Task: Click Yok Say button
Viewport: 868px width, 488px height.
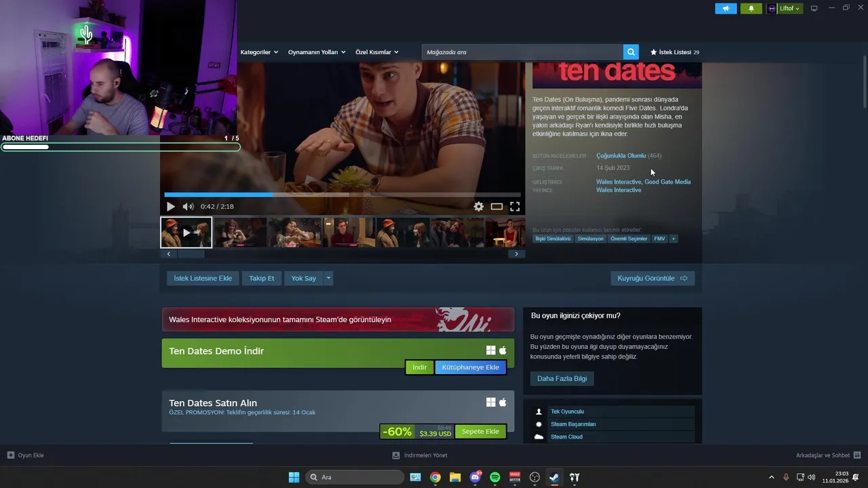Action: click(x=304, y=279)
